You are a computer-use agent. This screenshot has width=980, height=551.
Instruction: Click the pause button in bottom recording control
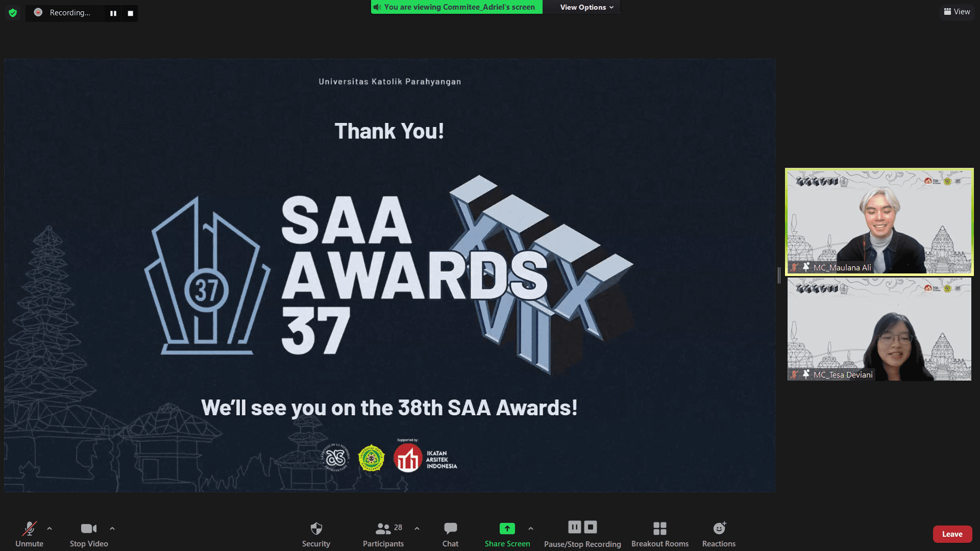point(575,527)
